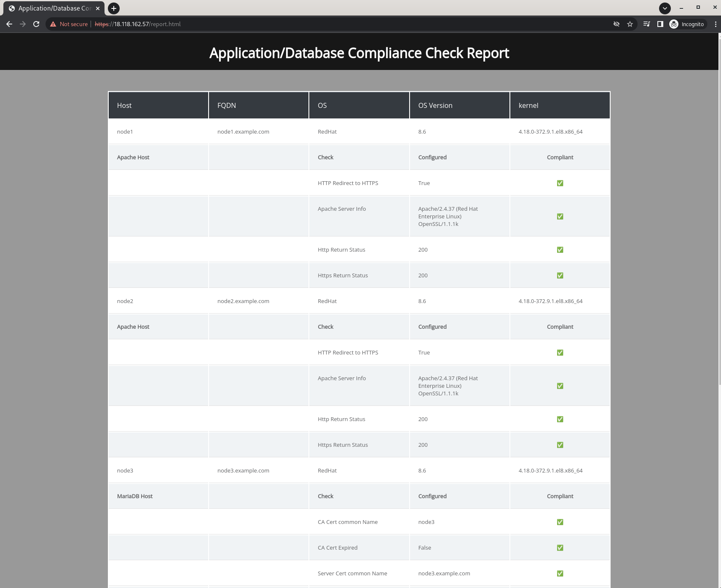721x588 pixels.
Task: Open the tab search dropdown arrow
Action: [665, 8]
